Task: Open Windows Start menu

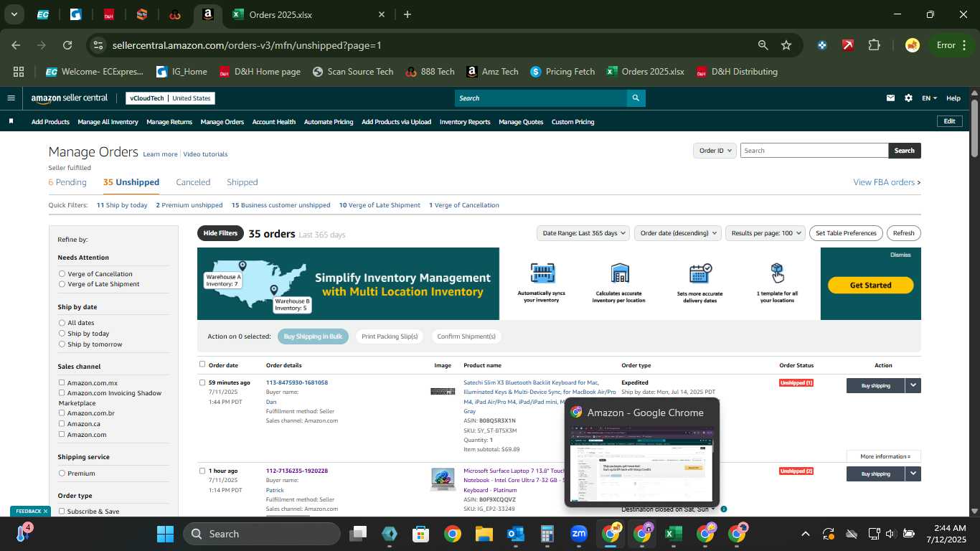Action: pyautogui.click(x=165, y=534)
